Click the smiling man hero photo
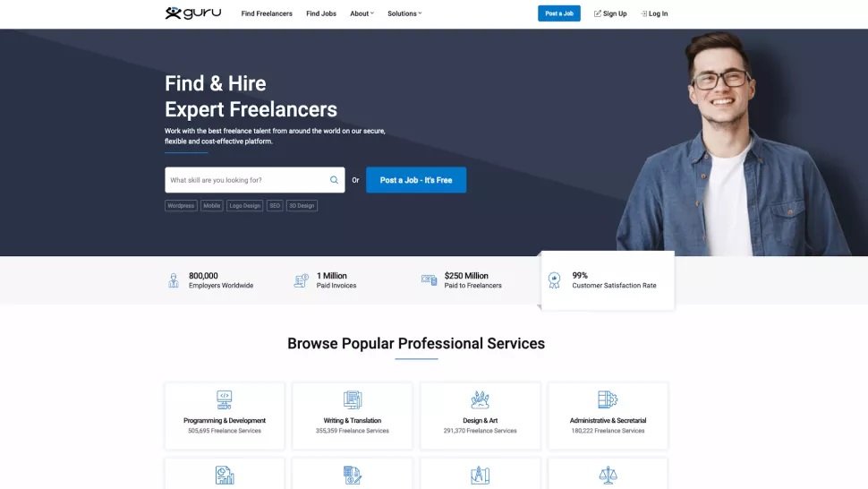This screenshot has width=868, height=489. tap(734, 144)
